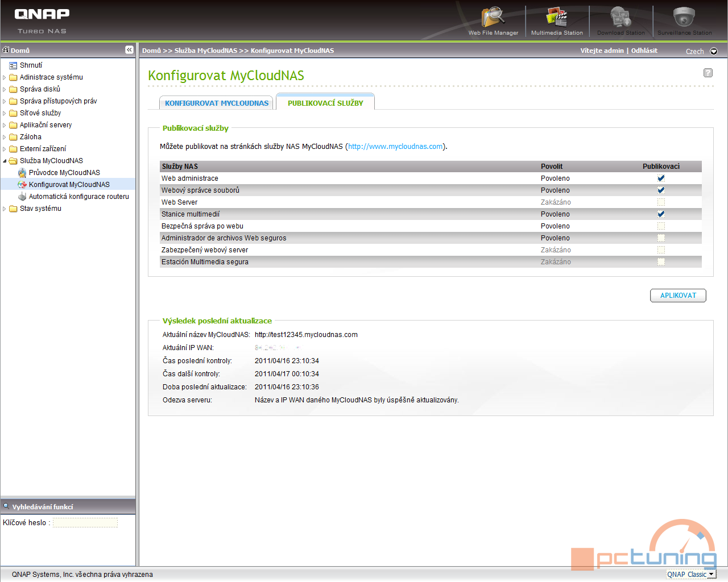728x582 pixels.
Task: Open Záloha tree item
Action: coord(31,137)
